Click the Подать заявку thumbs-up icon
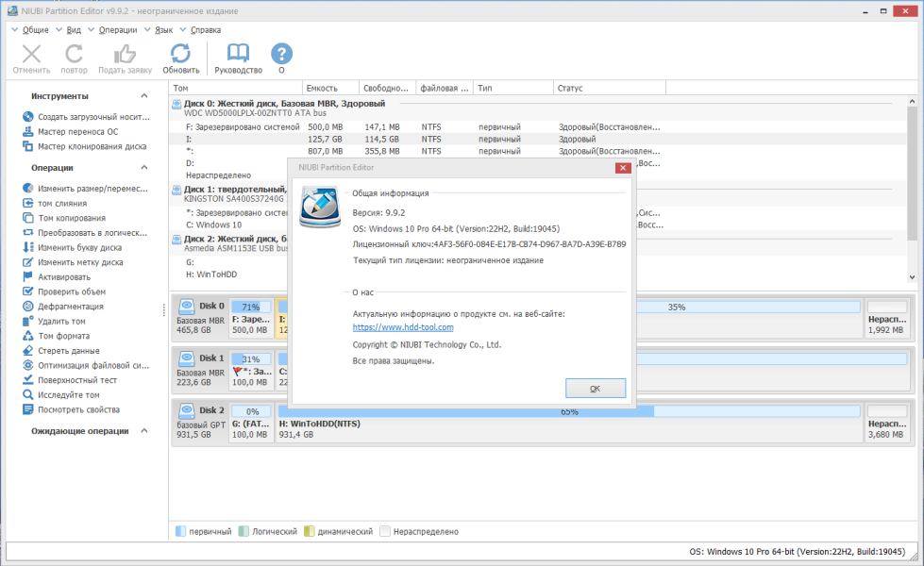 (125, 54)
